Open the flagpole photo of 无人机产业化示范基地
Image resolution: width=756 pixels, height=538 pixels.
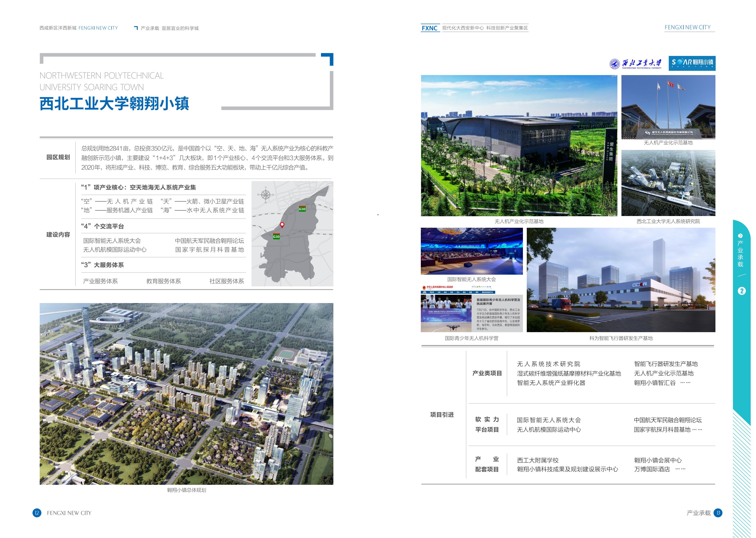click(668, 107)
